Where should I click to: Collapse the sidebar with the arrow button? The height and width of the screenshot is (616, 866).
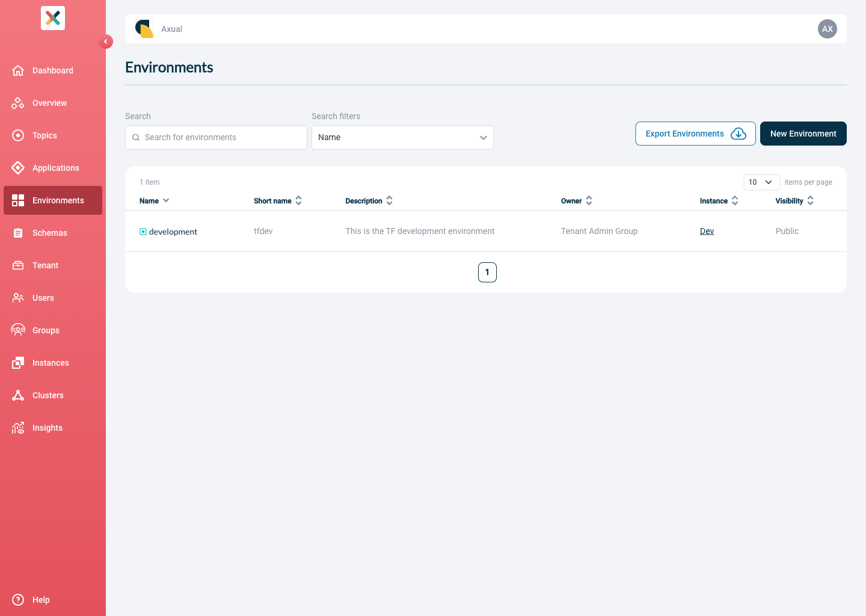pyautogui.click(x=106, y=42)
